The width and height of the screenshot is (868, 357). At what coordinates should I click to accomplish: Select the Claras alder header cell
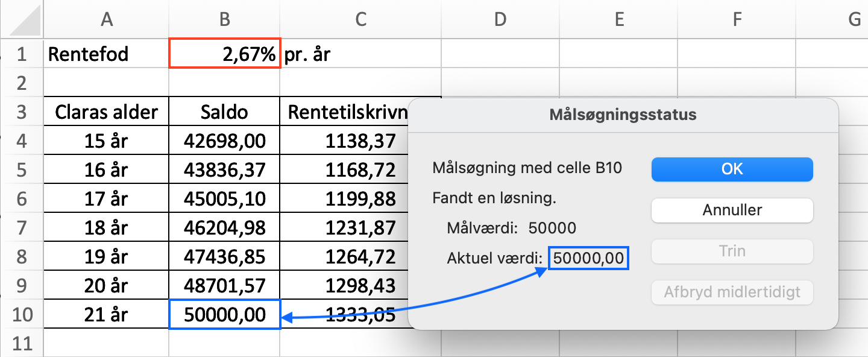coord(107,112)
